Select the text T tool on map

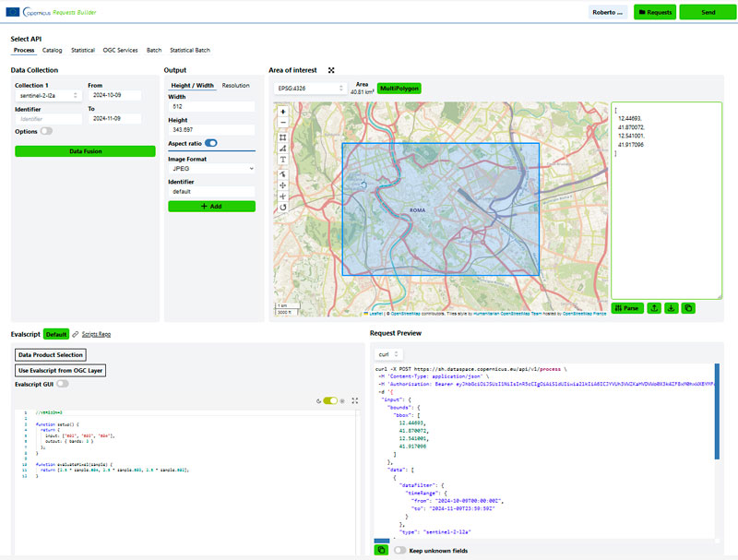(x=283, y=160)
